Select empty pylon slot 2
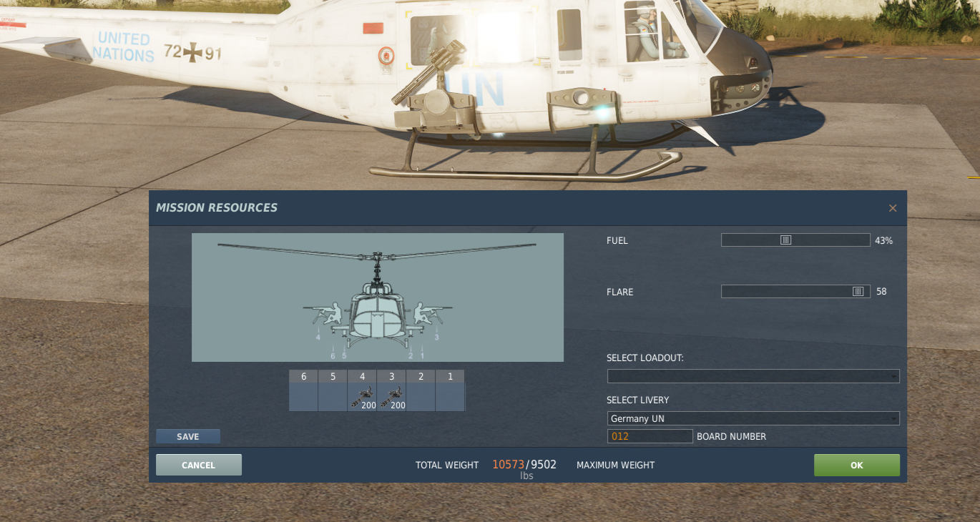The height and width of the screenshot is (522, 980). [x=421, y=398]
